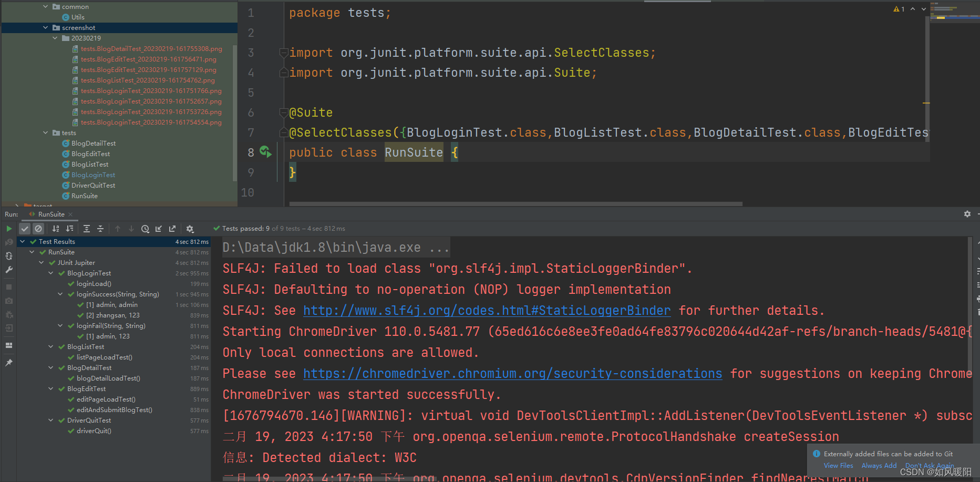Open BlogListTest class in project tree
980x482 pixels.
tap(90, 165)
